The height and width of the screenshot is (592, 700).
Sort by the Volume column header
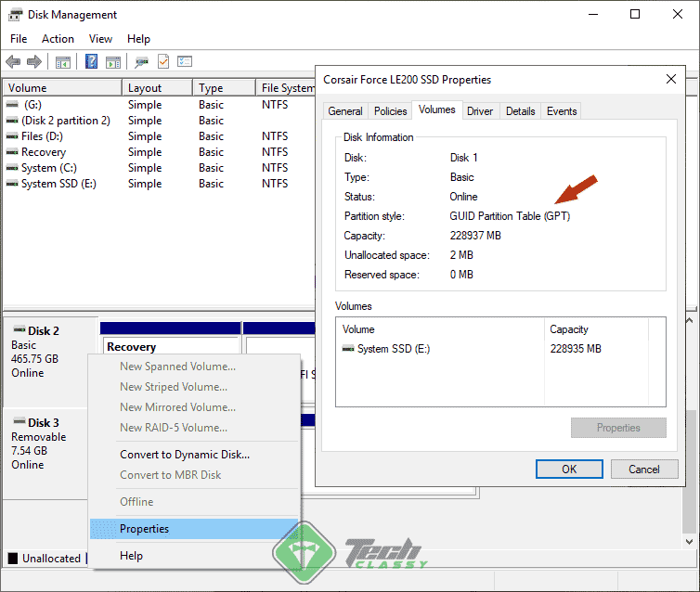pos(62,87)
